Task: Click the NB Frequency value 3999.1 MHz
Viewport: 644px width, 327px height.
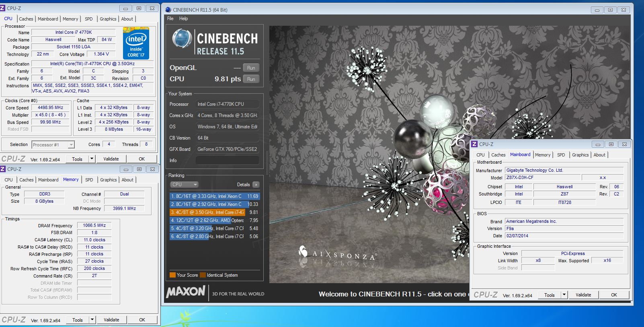Action: pos(124,208)
